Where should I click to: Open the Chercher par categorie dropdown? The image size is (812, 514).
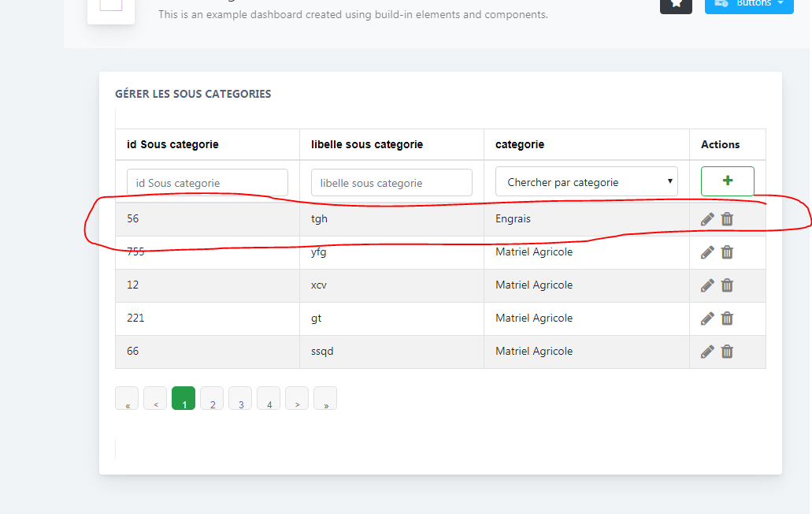(586, 181)
